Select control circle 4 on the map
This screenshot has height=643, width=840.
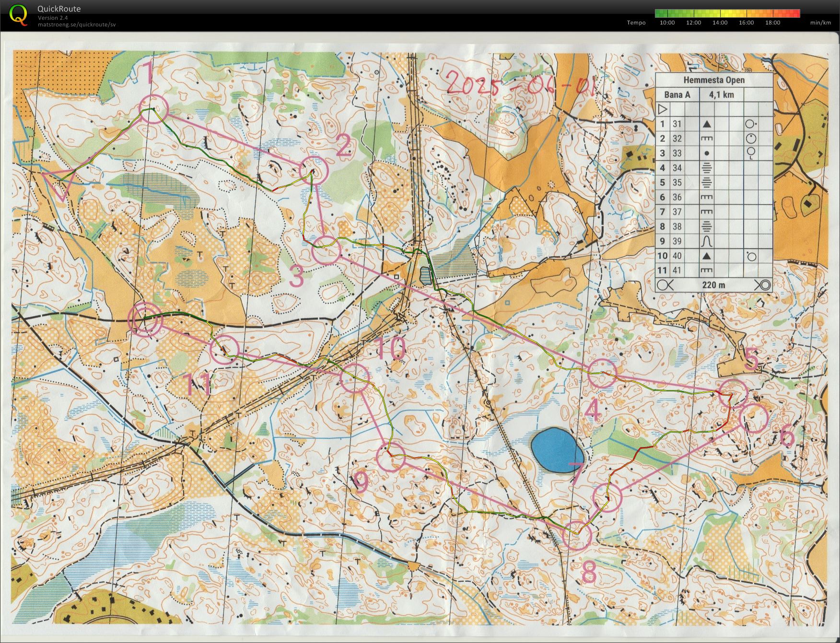[x=602, y=373]
